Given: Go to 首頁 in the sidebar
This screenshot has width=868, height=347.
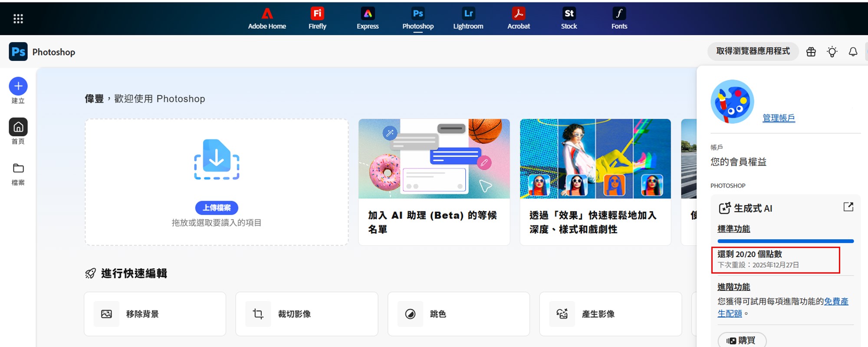Looking at the screenshot, I should pyautogui.click(x=18, y=127).
